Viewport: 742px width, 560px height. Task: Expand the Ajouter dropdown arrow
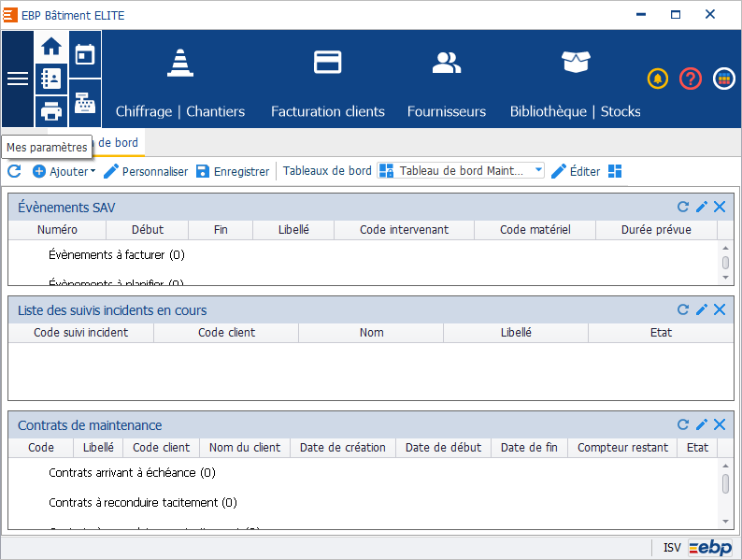click(x=93, y=171)
